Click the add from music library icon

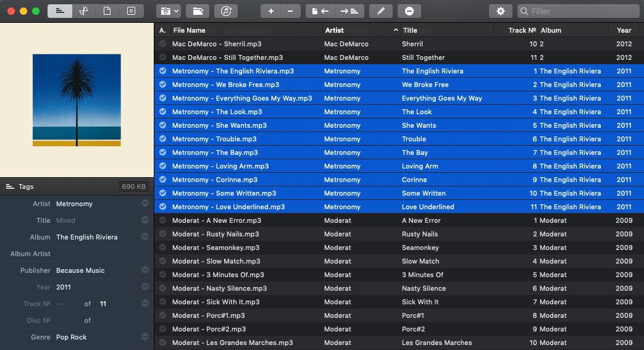[227, 11]
